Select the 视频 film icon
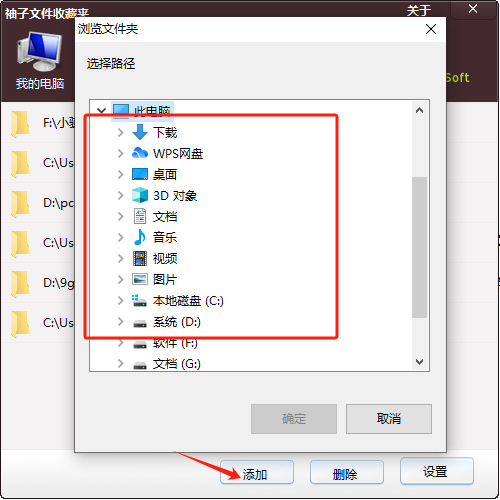This screenshot has height=500, width=500. [140, 258]
